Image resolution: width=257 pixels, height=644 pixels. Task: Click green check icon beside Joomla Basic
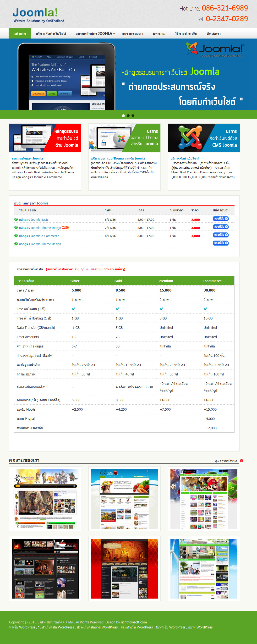click(16, 219)
